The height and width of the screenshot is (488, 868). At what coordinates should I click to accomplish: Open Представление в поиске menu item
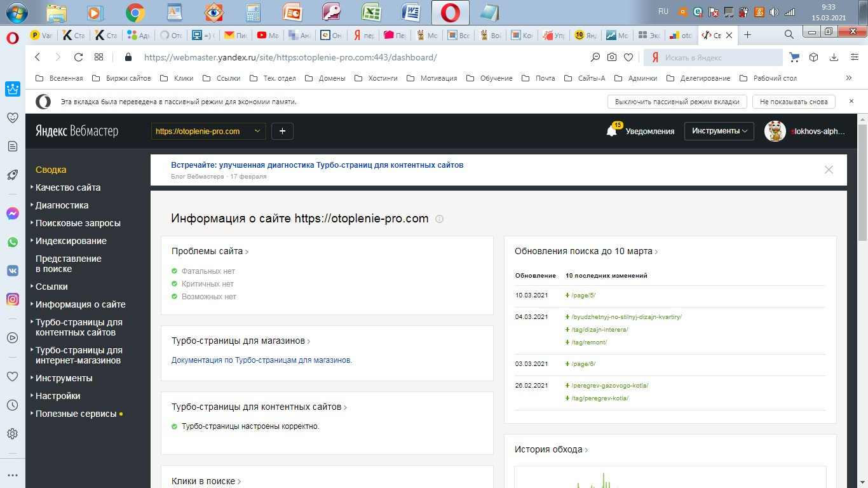[68, 264]
